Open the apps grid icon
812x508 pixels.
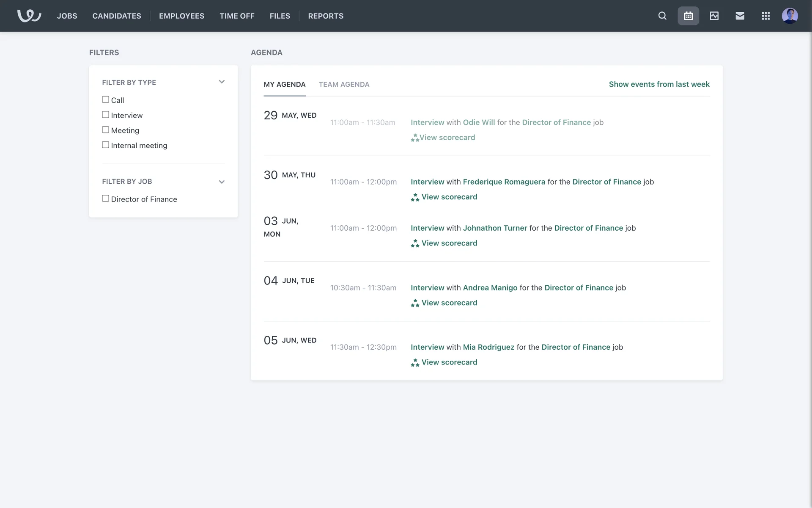pyautogui.click(x=765, y=16)
